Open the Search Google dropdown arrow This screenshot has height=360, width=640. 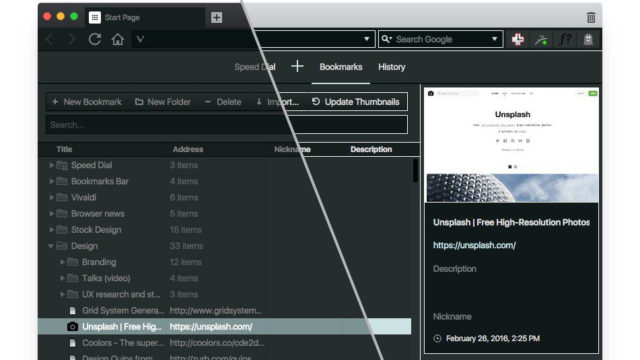coord(494,39)
